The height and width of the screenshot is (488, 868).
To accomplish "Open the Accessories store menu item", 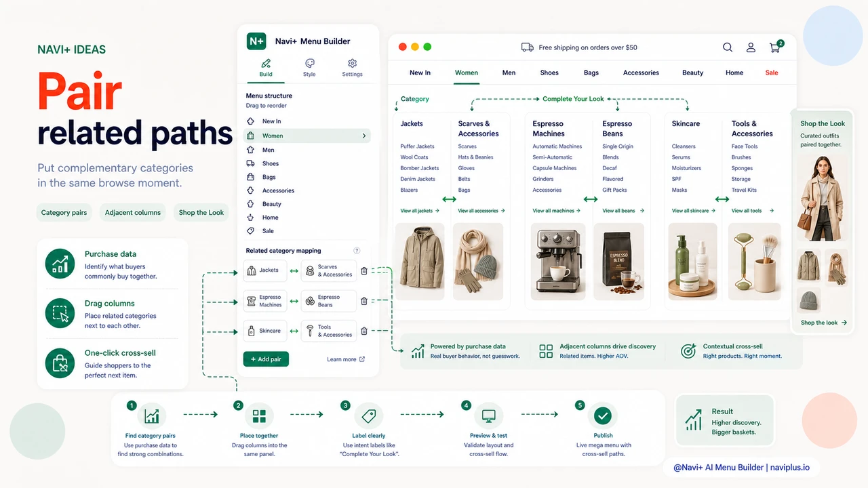I will (x=641, y=73).
